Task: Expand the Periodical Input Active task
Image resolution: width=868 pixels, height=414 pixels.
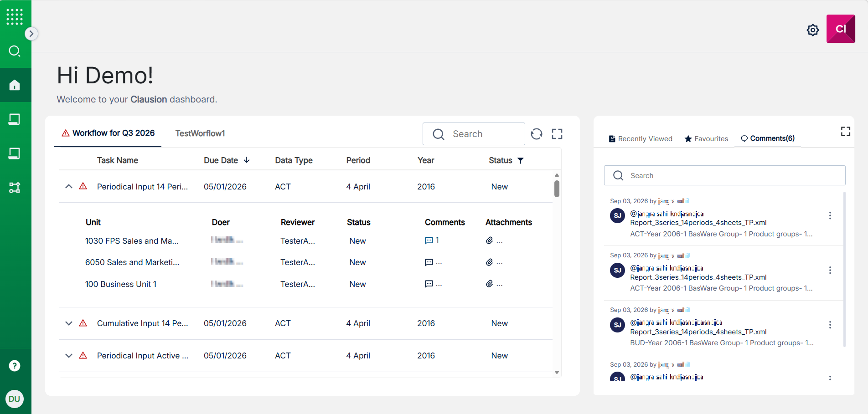Action: tap(69, 356)
